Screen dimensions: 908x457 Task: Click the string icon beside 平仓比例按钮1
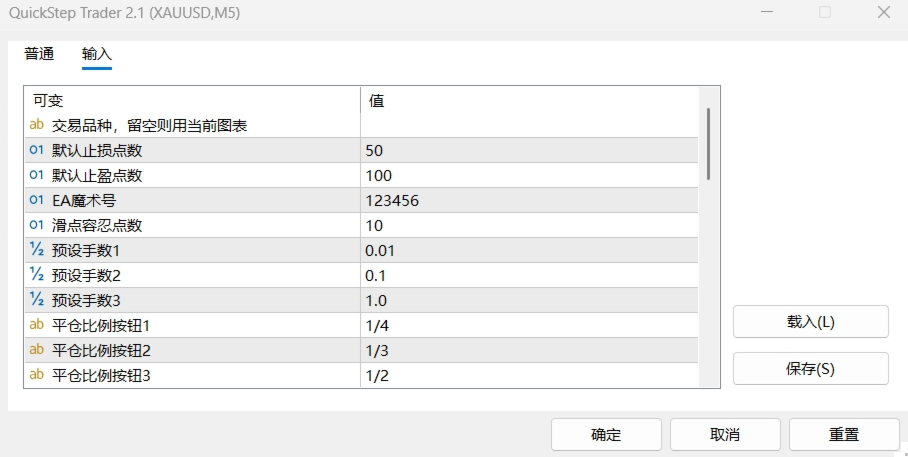[x=37, y=325]
